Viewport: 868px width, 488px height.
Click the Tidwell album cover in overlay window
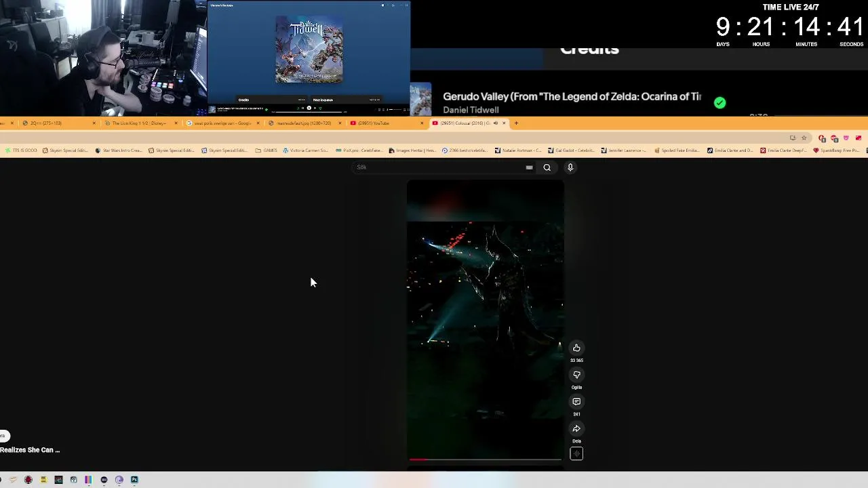(x=309, y=49)
